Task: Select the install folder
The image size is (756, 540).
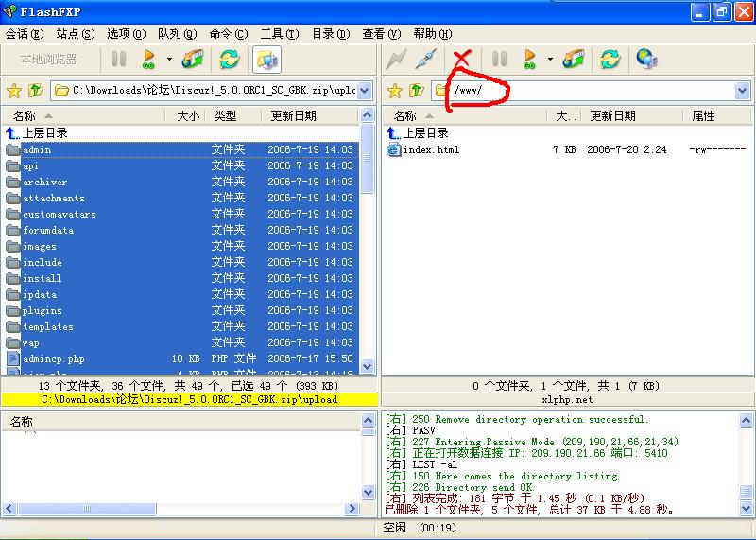Action: click(181, 278)
